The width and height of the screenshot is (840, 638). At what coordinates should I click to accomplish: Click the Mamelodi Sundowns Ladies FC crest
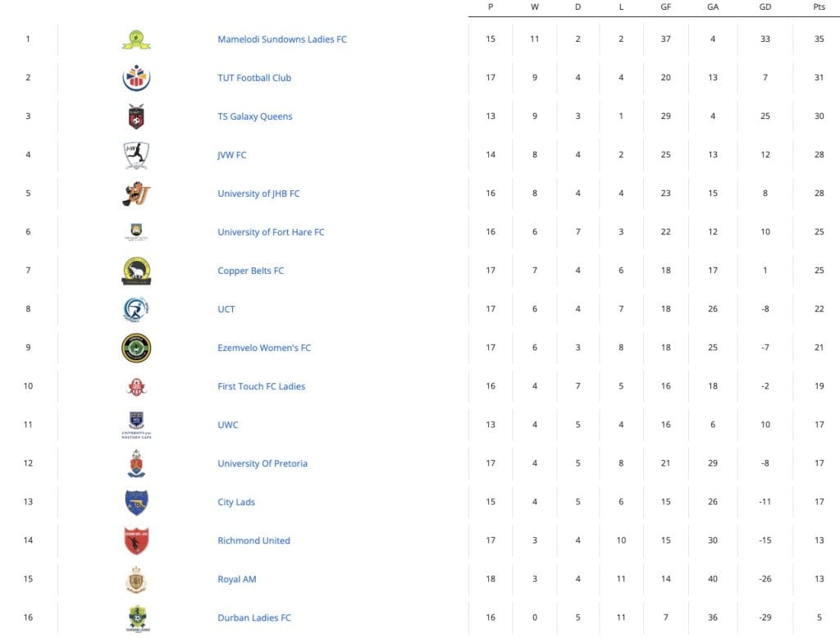point(136,39)
